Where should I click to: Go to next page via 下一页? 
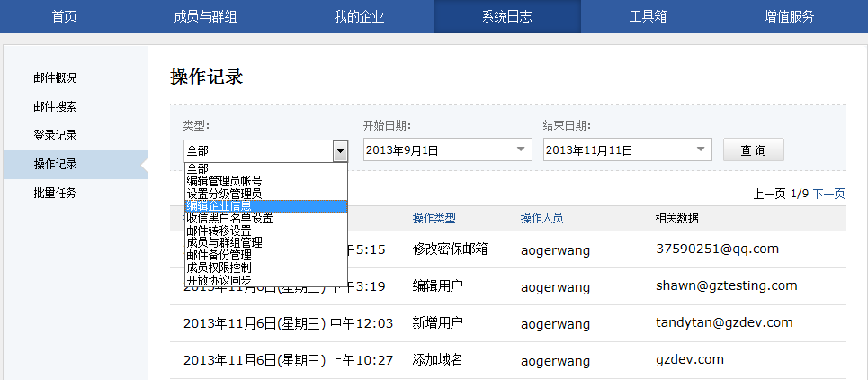[x=828, y=194]
